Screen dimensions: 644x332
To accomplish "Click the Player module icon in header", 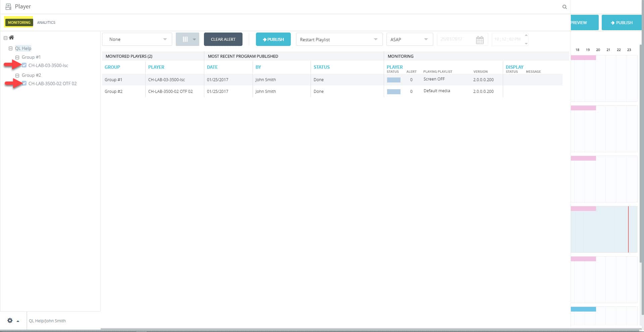I will tap(8, 7).
